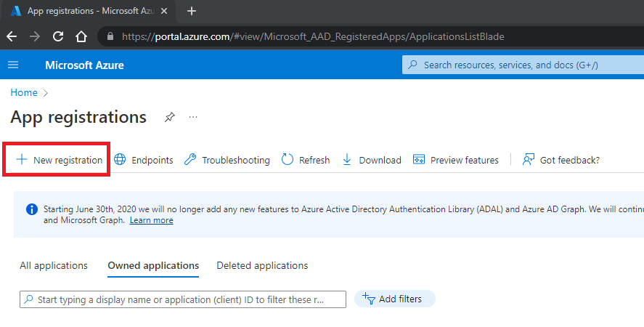Click the plus icon on New registration
Viewport: 644px width, 327px height.
[21, 159]
